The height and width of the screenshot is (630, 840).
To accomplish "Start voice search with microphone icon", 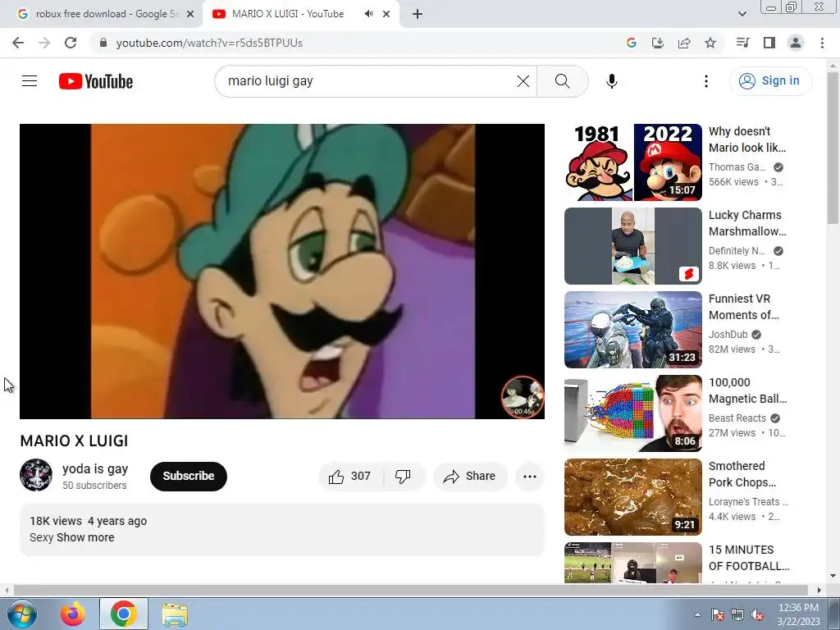I will click(x=611, y=81).
